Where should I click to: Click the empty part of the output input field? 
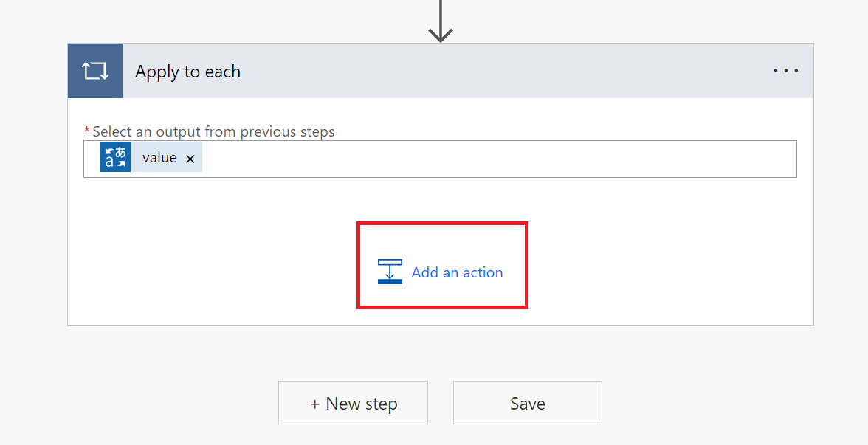(x=495, y=159)
